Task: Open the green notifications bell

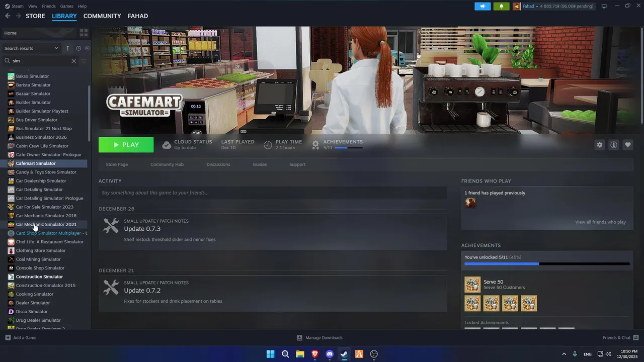Action: 501,6
